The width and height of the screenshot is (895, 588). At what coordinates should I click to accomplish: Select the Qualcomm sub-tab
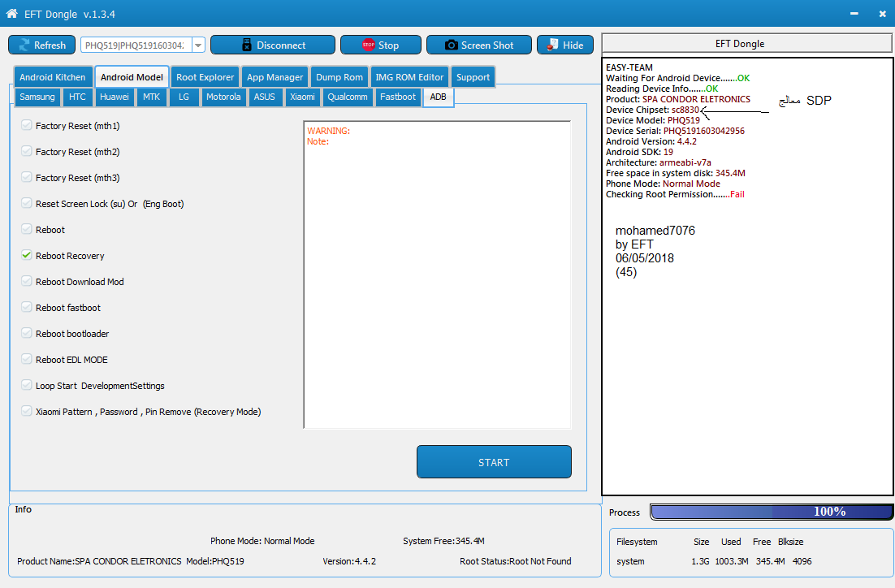[x=347, y=97]
